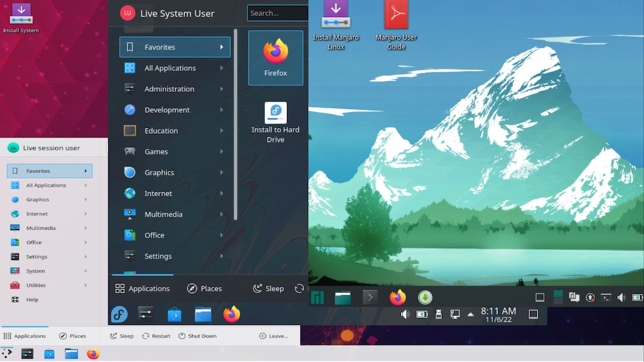
Task: Click the 8:11 AM clock
Action: [498, 315]
